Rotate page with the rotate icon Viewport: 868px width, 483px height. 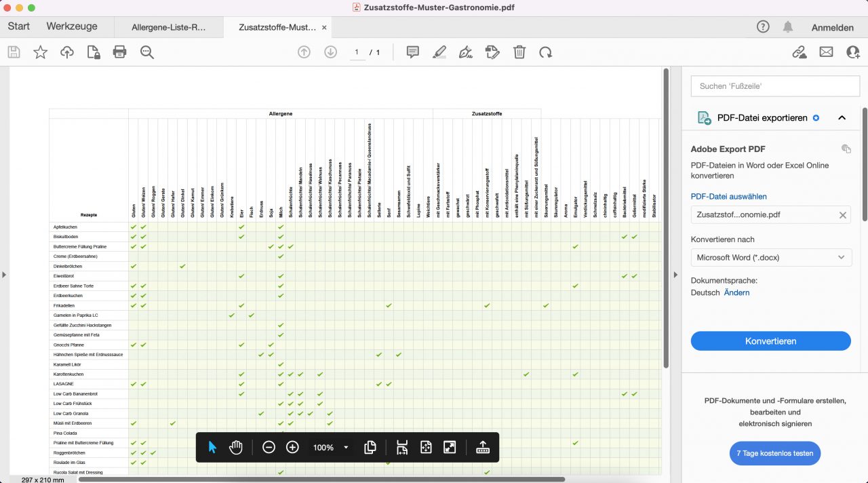(545, 52)
